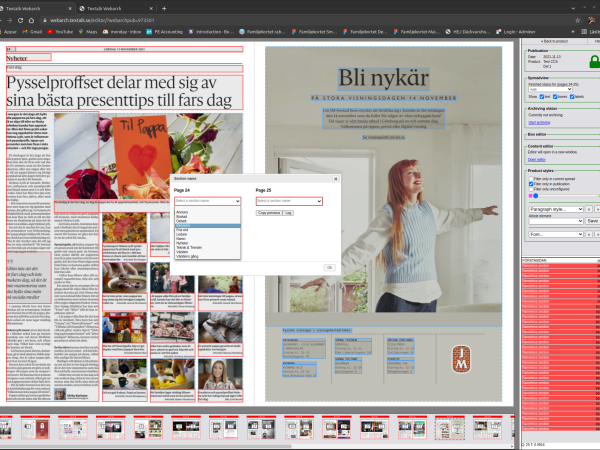Click the green publication lock icon
The height and width of the screenshot is (450, 600).
(594, 62)
